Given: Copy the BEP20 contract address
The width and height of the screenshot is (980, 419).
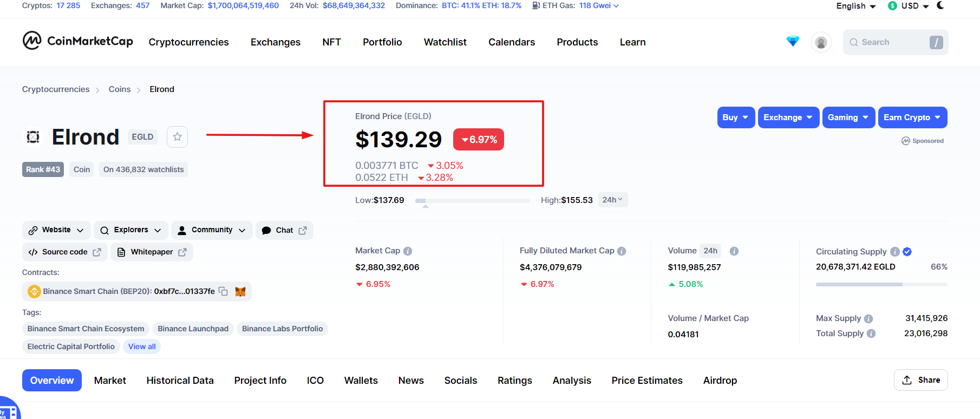Looking at the screenshot, I should click(223, 291).
